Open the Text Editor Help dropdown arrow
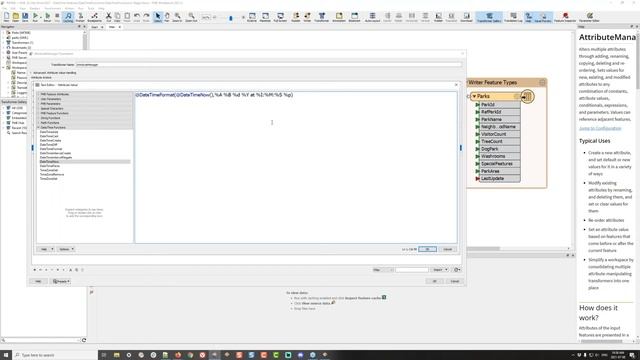640x360 pixels. (52, 249)
